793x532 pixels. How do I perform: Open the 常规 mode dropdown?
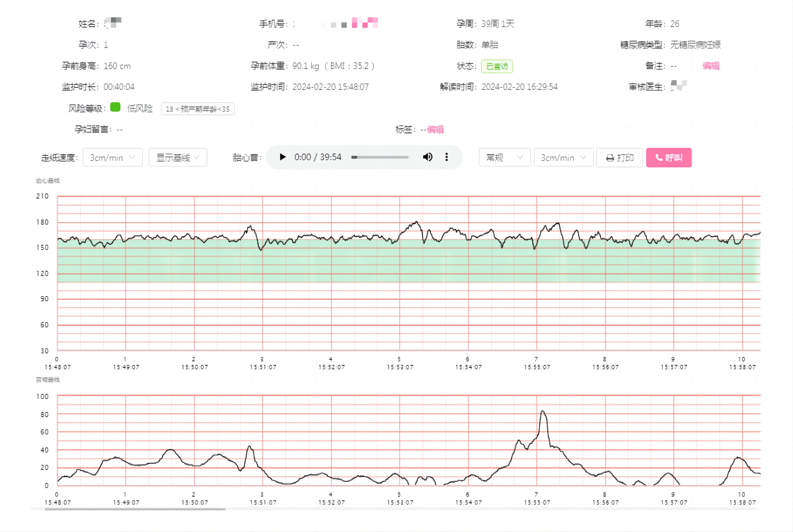[x=504, y=157]
